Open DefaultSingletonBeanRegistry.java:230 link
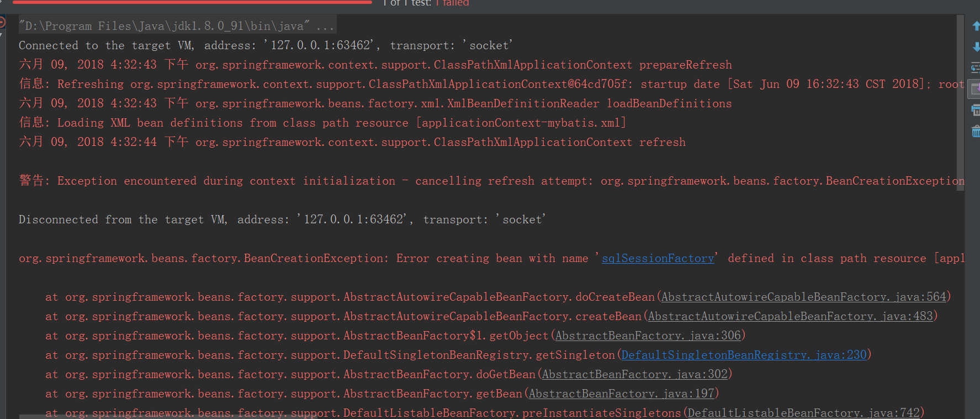 click(x=744, y=355)
